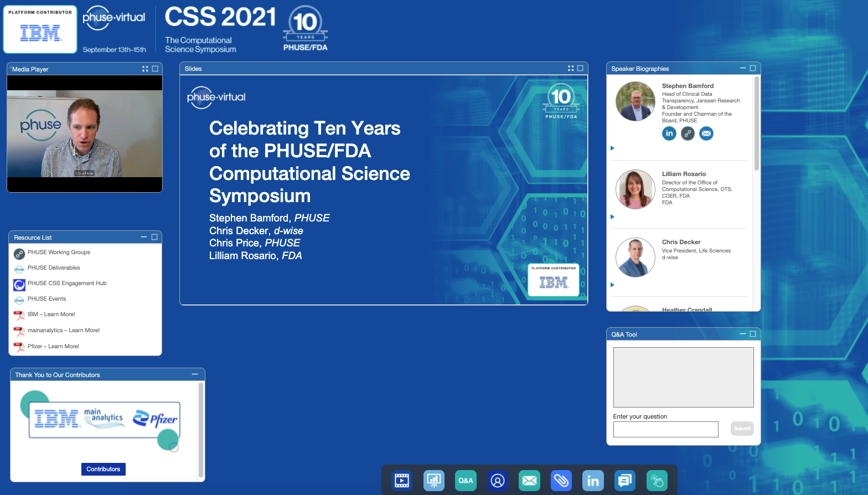
Task: Expand the Media Player to fullscreen
Action: (x=145, y=69)
